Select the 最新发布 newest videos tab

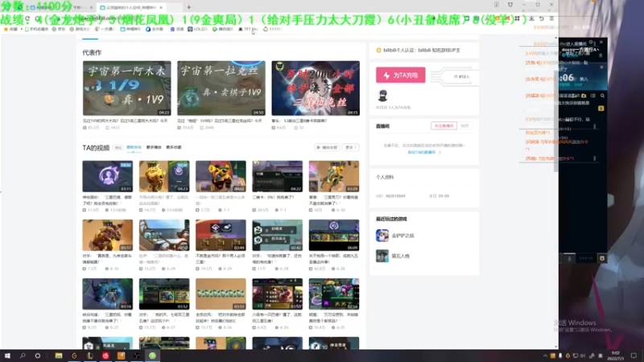click(134, 147)
